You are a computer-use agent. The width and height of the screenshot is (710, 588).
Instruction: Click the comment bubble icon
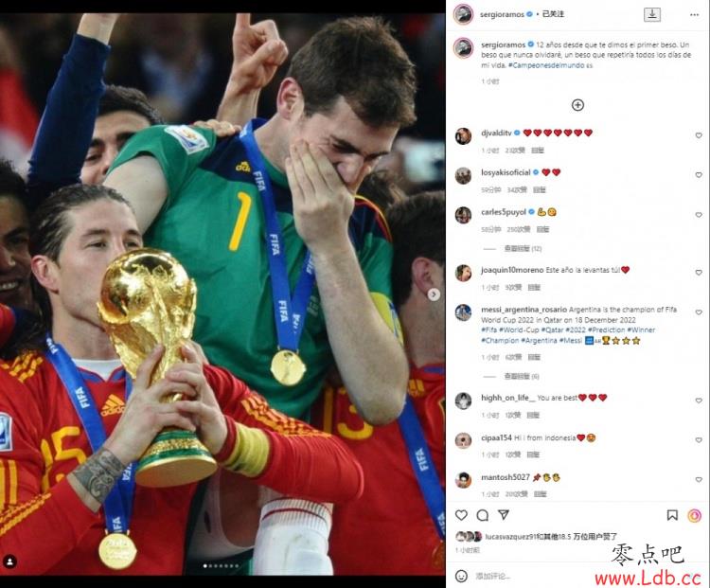click(483, 515)
